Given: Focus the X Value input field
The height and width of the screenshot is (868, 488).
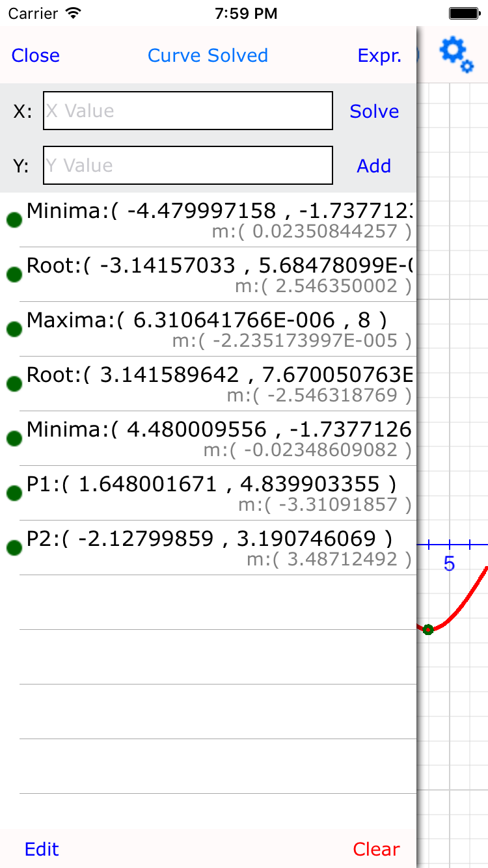Looking at the screenshot, I should (188, 111).
